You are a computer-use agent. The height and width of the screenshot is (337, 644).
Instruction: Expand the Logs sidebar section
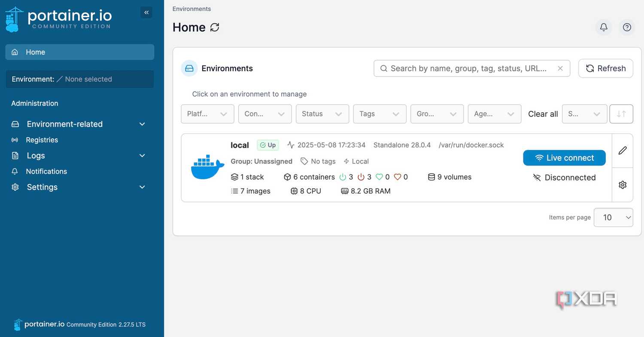point(79,156)
